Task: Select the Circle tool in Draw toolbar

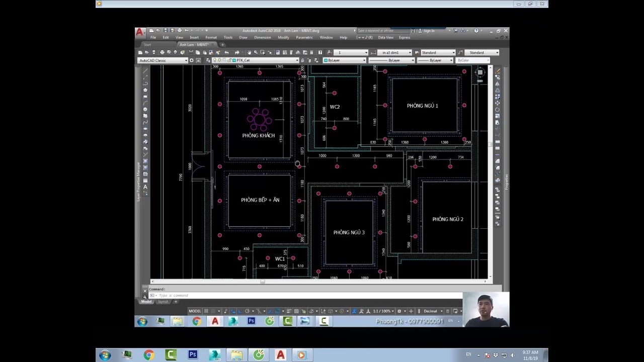Action: point(145,109)
